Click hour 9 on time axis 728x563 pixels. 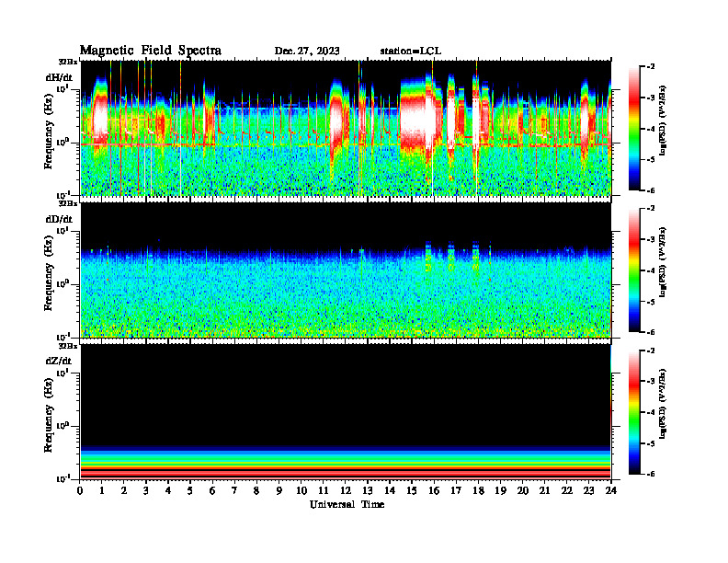tap(279, 490)
